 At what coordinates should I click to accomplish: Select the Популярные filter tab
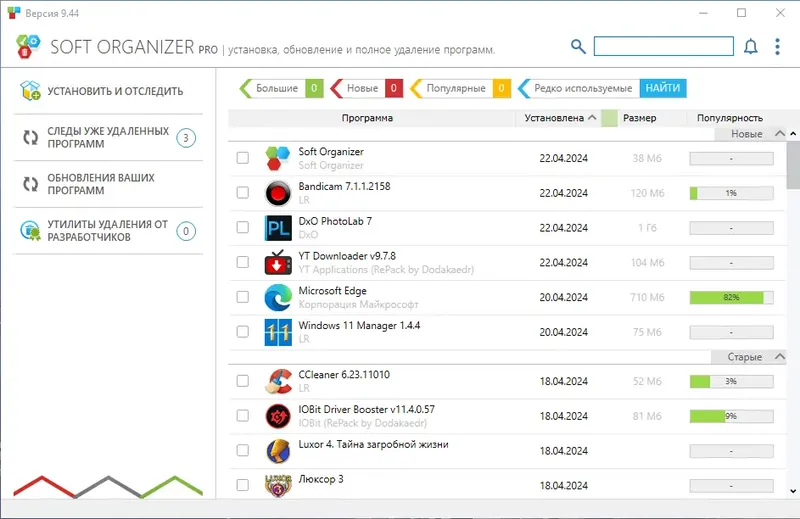(x=460, y=88)
